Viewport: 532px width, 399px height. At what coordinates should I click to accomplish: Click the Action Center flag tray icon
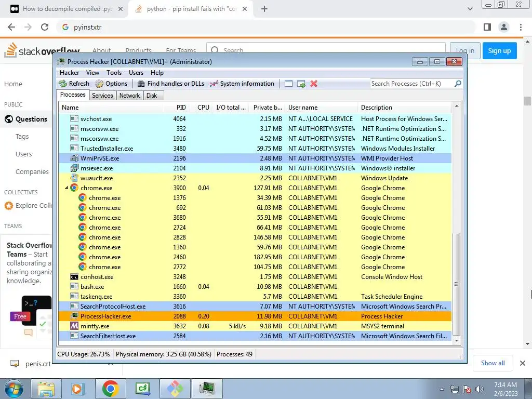[x=467, y=389]
